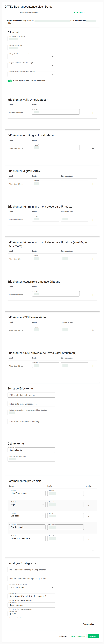The image size is (104, 644).
Task: Click the Erlöskonto Kleinunternehmer input field
Action: pyautogui.click(x=31, y=395)
